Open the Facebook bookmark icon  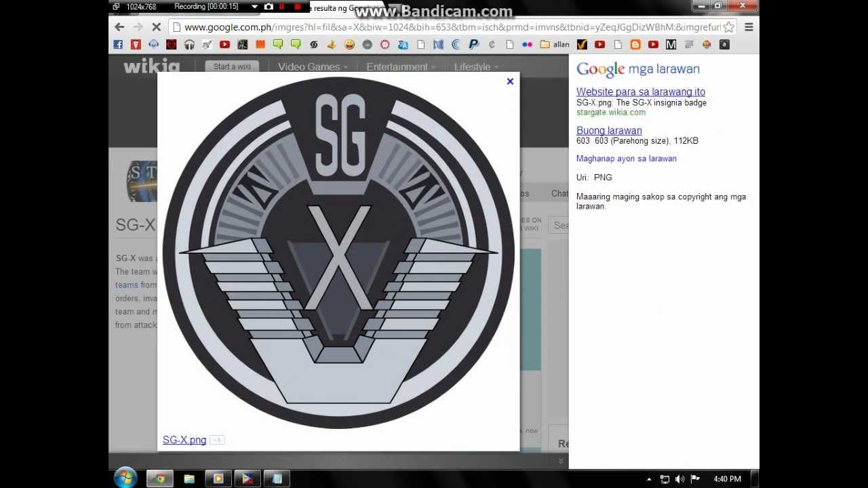point(118,45)
